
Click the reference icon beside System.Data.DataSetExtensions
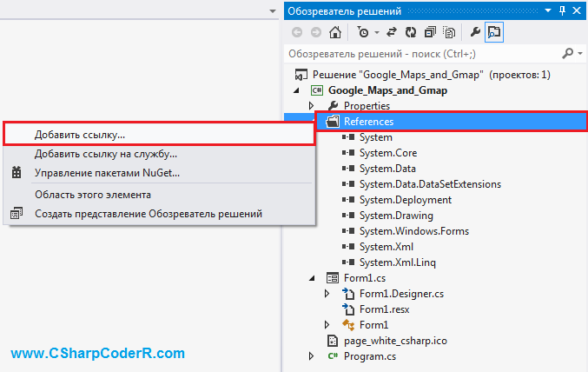pyautogui.click(x=348, y=184)
